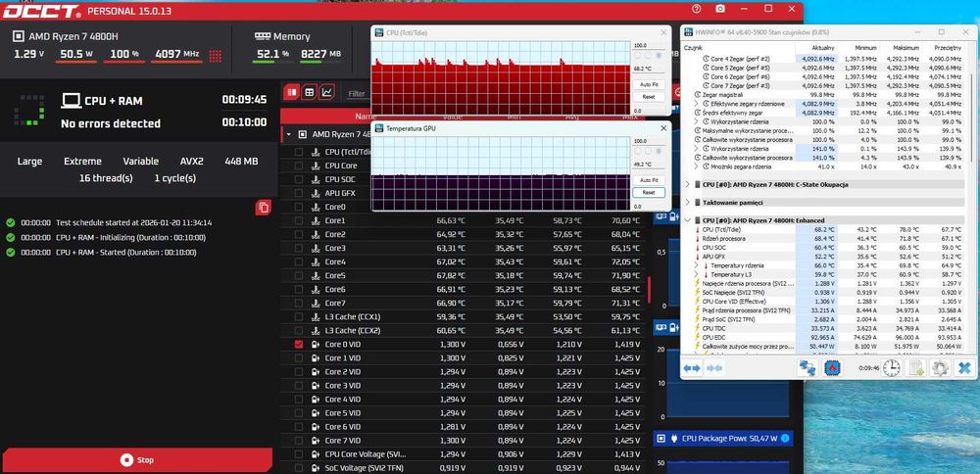Expand Efektywne zegary rdzeniowe in HWiNFO
This screenshot has width=980, height=474.
[x=697, y=103]
